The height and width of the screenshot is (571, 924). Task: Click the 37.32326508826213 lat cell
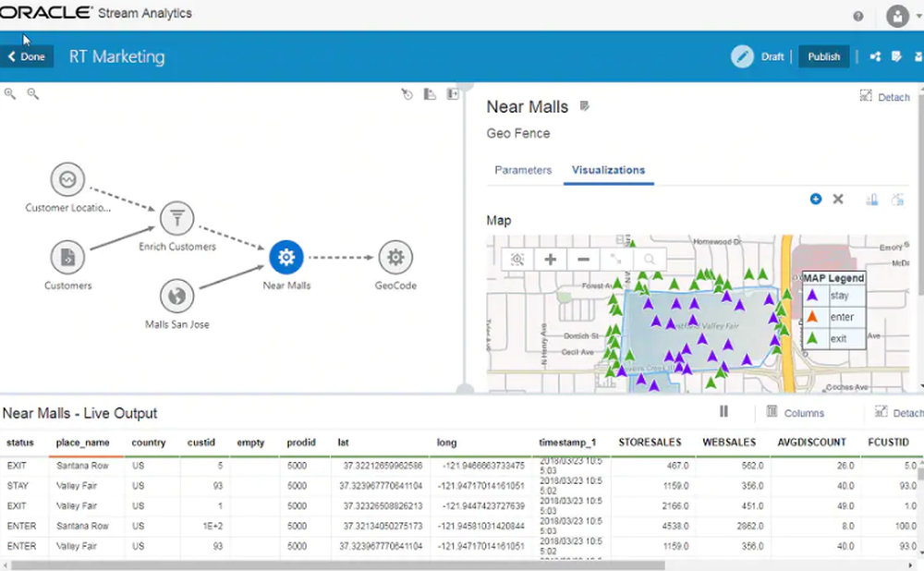click(x=383, y=505)
